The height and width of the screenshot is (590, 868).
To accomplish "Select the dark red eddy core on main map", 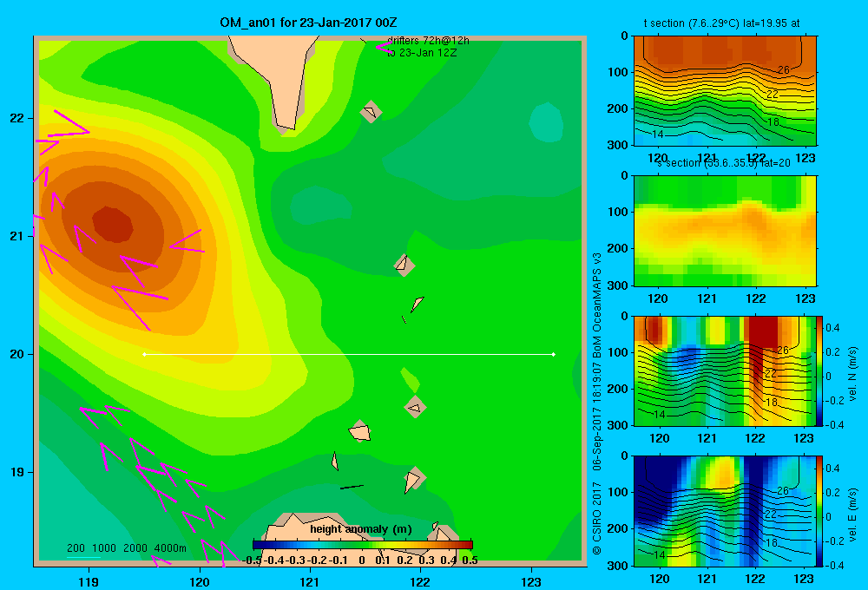I will coord(112,224).
